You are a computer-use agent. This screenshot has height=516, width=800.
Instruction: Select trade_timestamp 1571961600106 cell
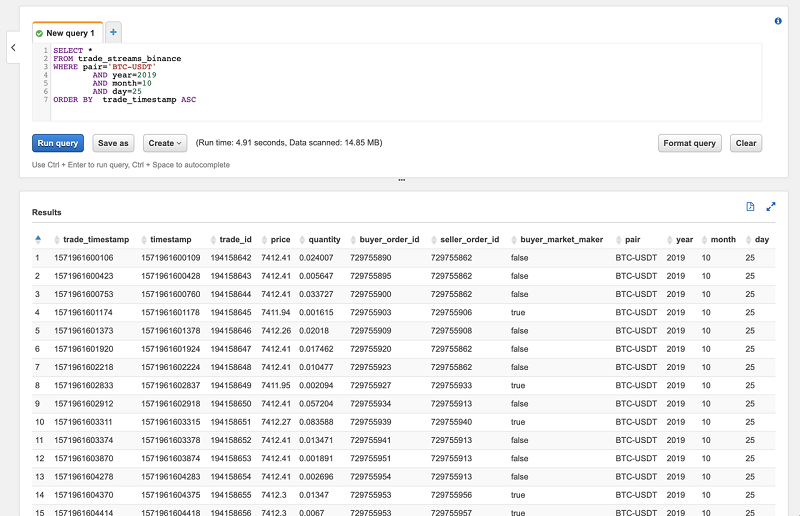pos(84,258)
